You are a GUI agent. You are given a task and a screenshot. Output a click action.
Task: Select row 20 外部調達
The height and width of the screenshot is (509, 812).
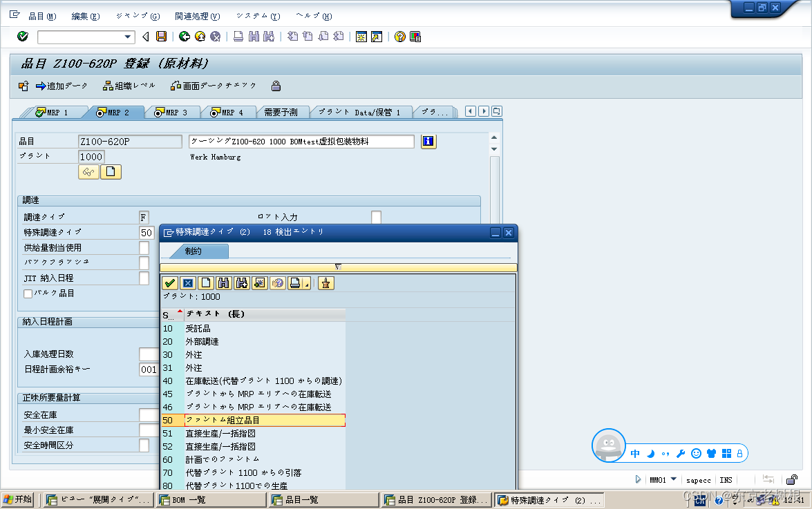tap(253, 341)
